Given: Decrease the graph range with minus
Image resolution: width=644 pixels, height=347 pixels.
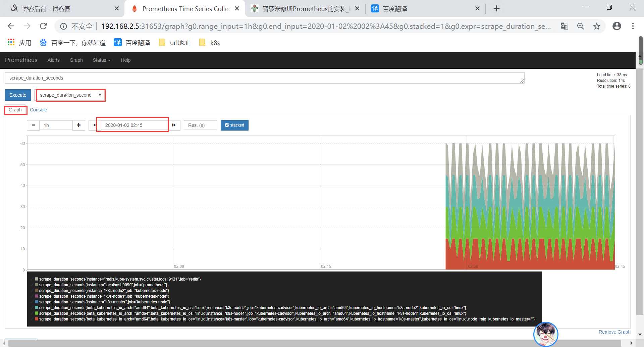Looking at the screenshot, I should pyautogui.click(x=33, y=125).
